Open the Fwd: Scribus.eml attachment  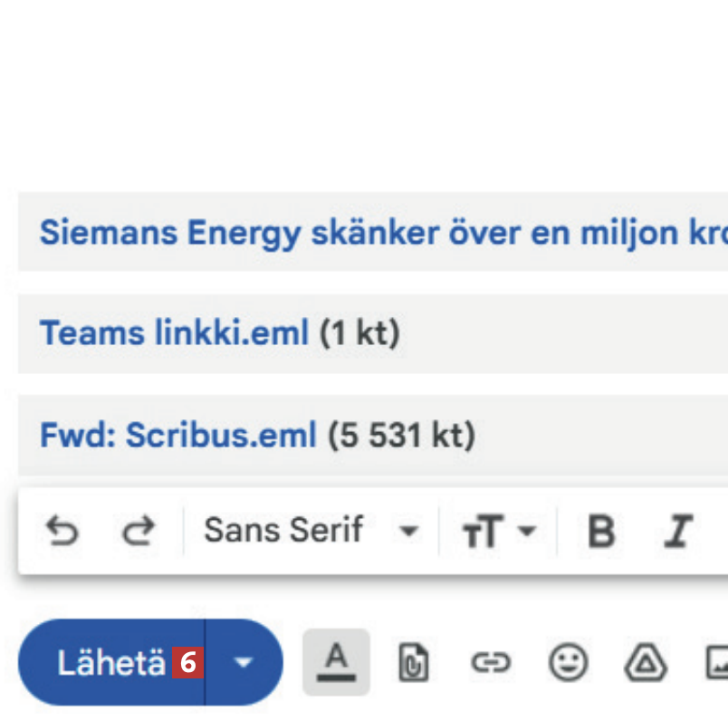[x=178, y=436]
